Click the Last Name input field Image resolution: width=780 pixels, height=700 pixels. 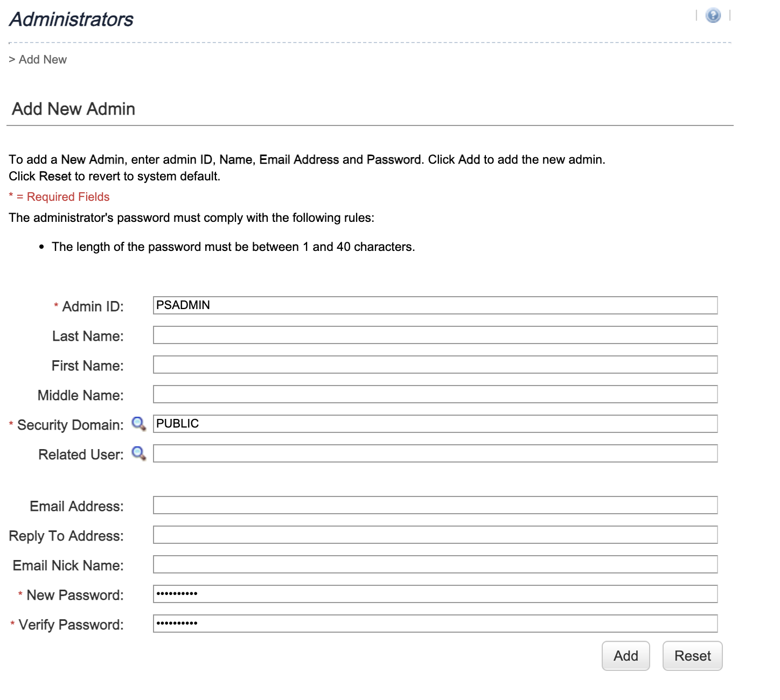(435, 335)
